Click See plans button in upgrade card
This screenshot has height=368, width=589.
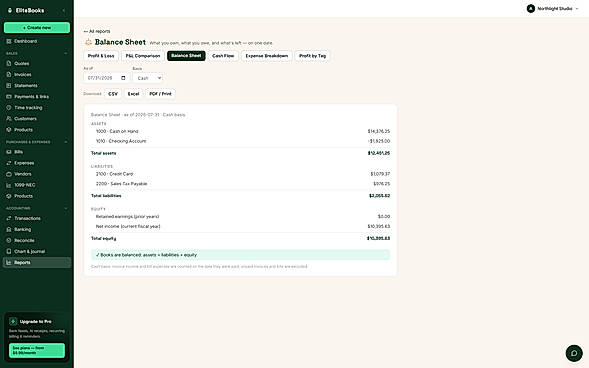[37, 350]
